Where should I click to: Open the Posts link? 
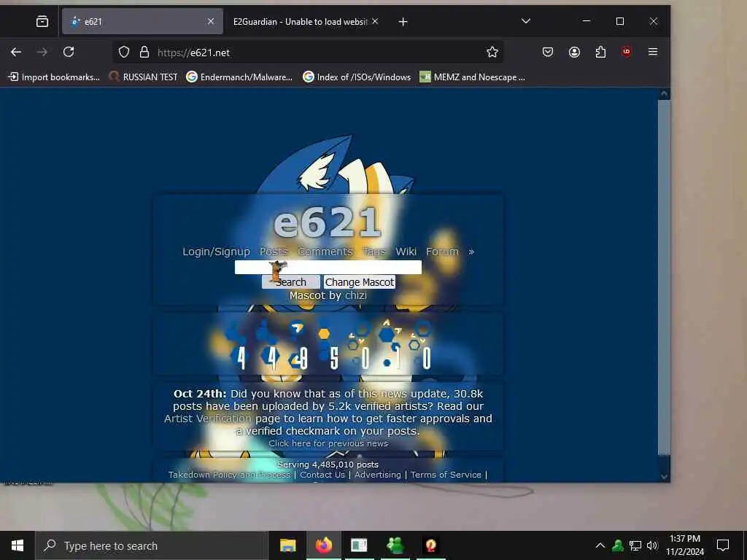[x=274, y=252]
